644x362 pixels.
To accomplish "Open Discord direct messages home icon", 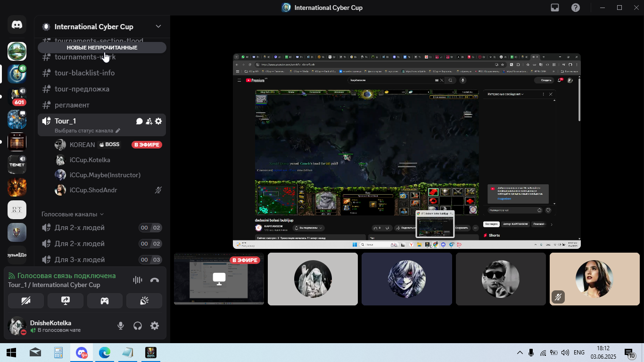I will coord(17,25).
